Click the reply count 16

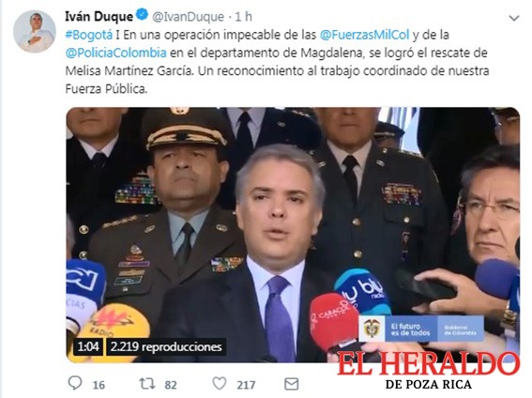99,385
